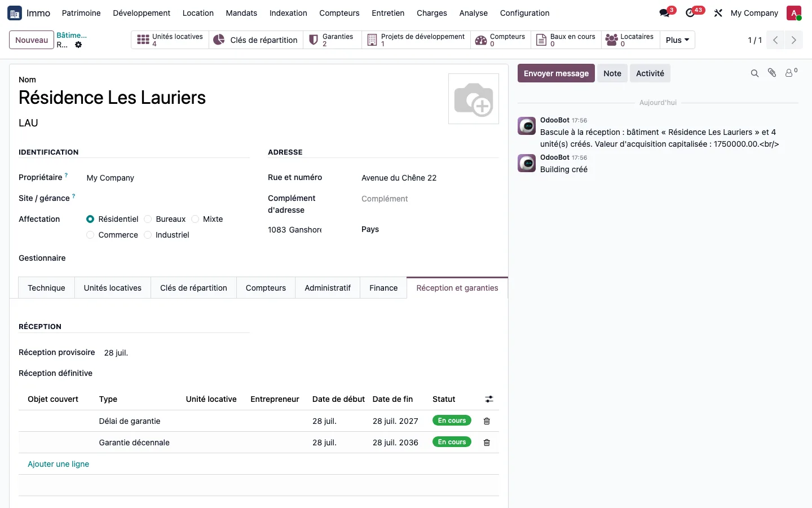Viewport: 812px width, 508px height.
Task: Open the gear actions menu icon
Action: click(x=78, y=45)
